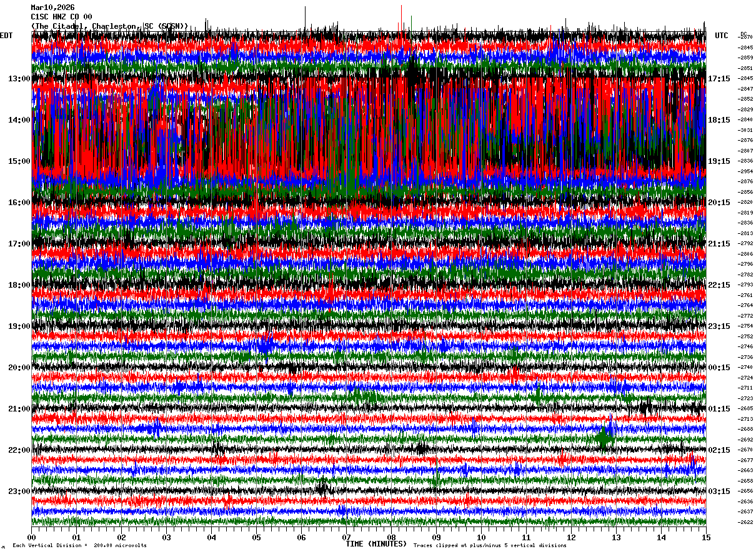The height and width of the screenshot is (554, 756).
Task: Click the '05' minute tick on the bottom axis
Action: tap(257, 537)
